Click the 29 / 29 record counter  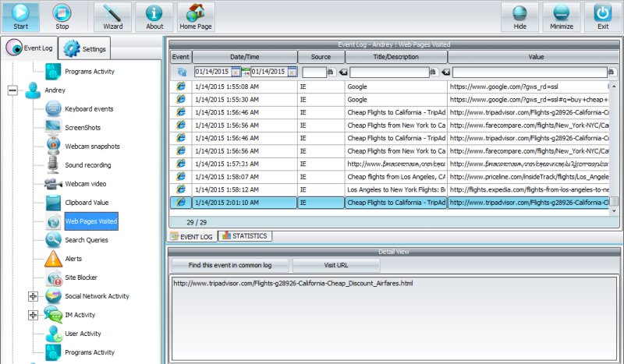(x=197, y=222)
